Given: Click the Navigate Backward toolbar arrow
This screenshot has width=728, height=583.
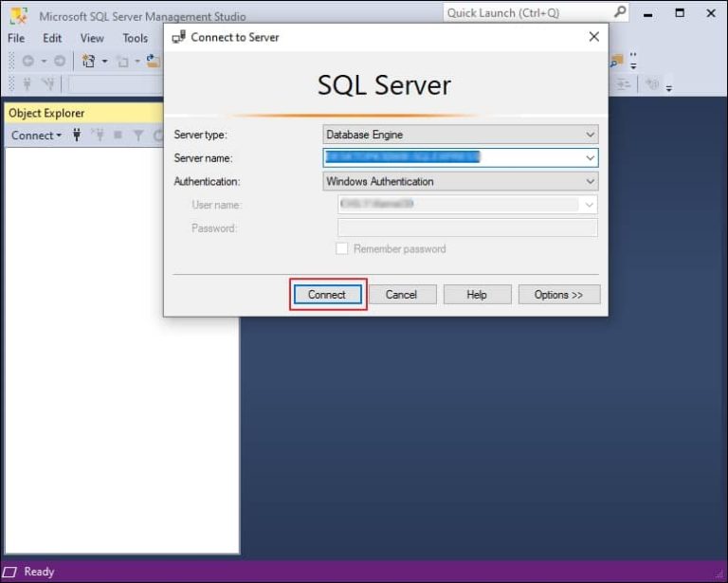Looking at the screenshot, I should point(27,61).
